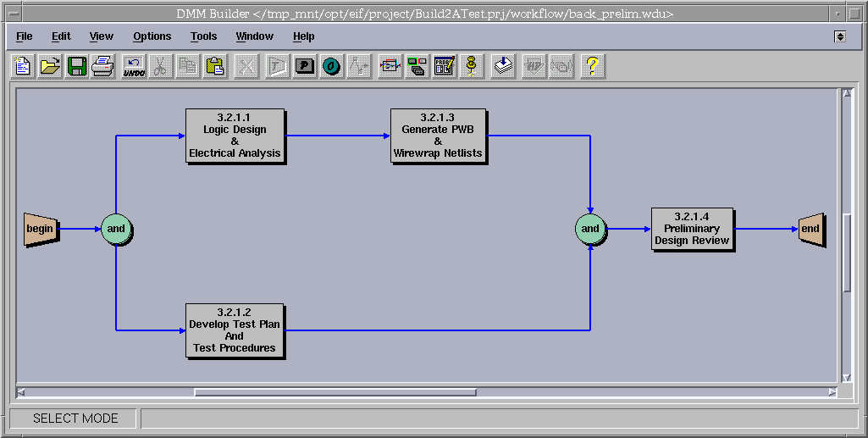
Task: Expand the Tools menu
Action: [x=203, y=36]
